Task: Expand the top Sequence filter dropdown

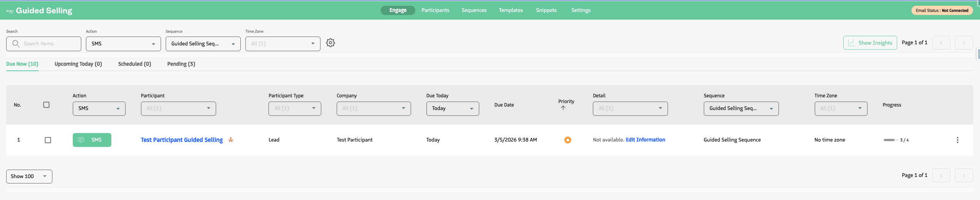Action: coord(203,44)
